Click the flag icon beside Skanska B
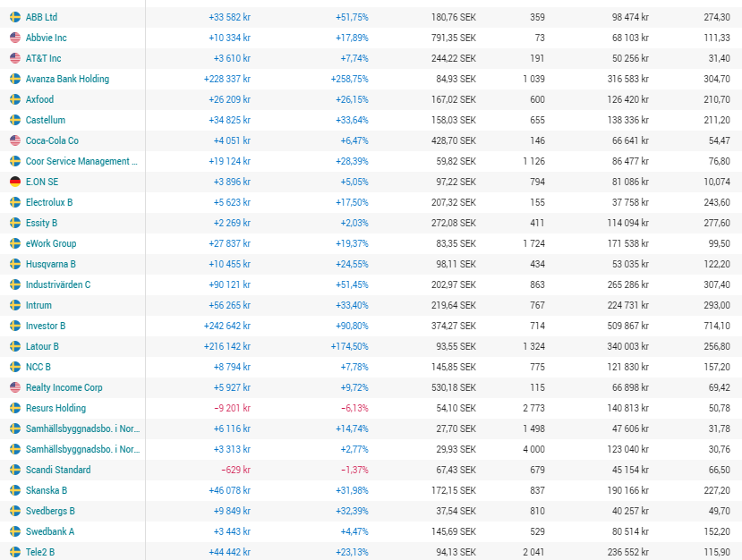The image size is (742, 560). (x=15, y=490)
